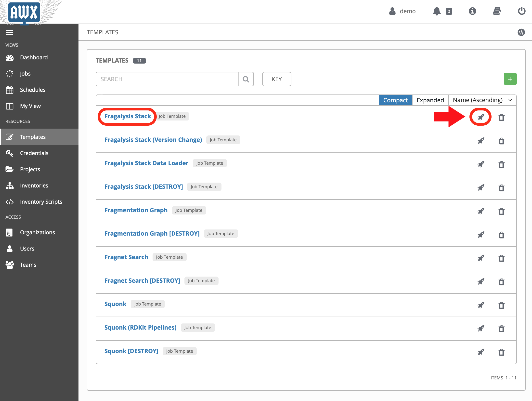Toggle sidebar with hamburger menu icon
Screen dimensions: 532x401
click(x=10, y=33)
